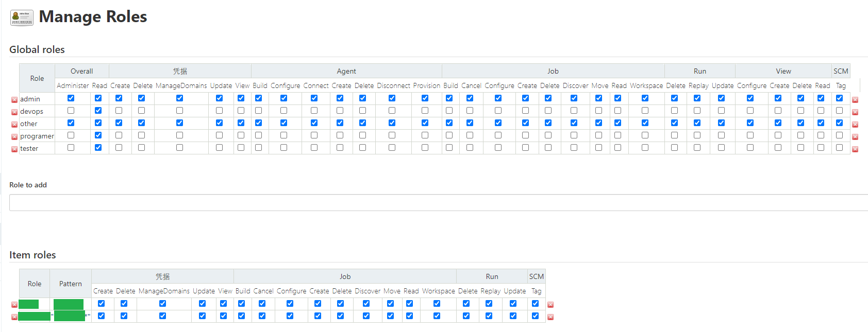The width and height of the screenshot is (868, 332).
Task: Uncheck ManageDomains in first item role
Action: click(x=163, y=303)
